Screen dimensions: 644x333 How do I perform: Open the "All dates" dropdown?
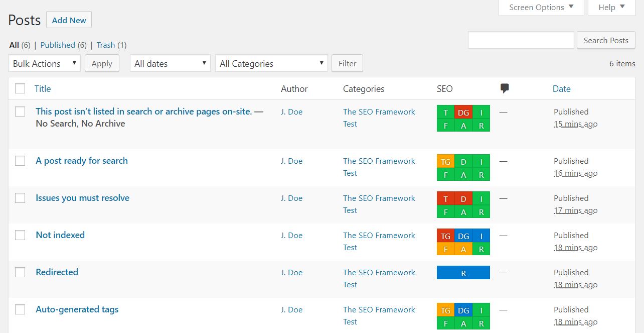pos(170,63)
